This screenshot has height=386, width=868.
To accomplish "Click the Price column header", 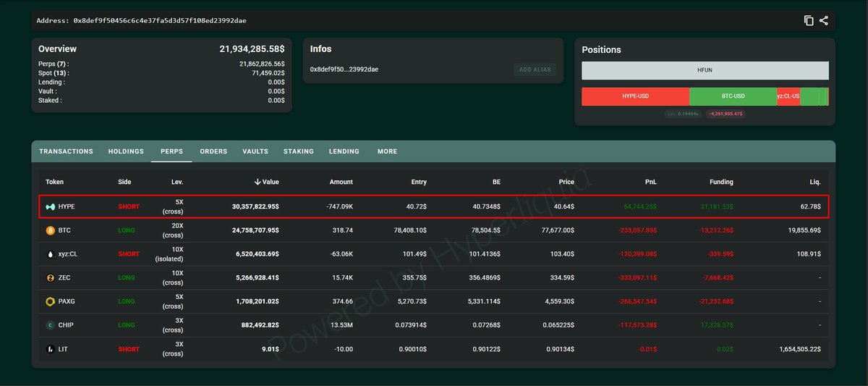I will tap(566, 182).
